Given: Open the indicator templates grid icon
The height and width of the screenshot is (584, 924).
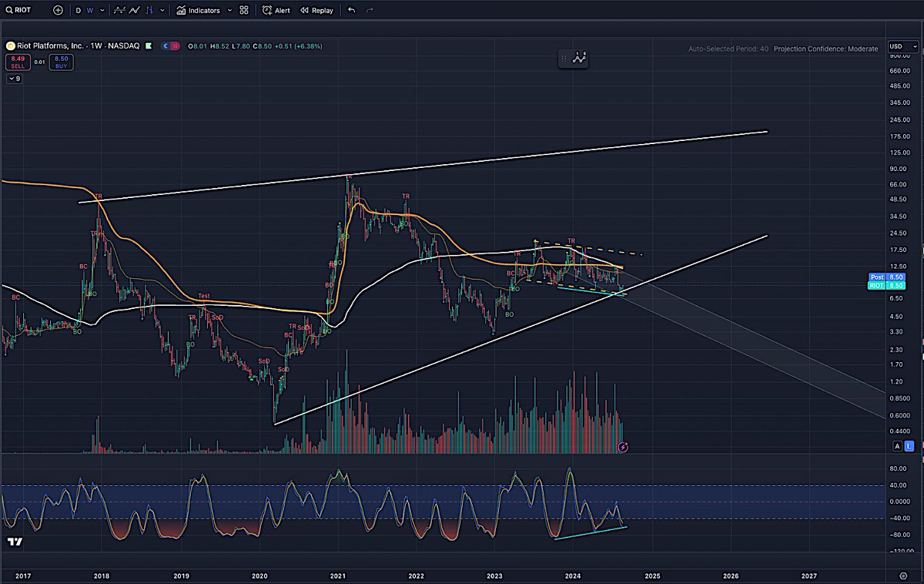Looking at the screenshot, I should tap(244, 11).
